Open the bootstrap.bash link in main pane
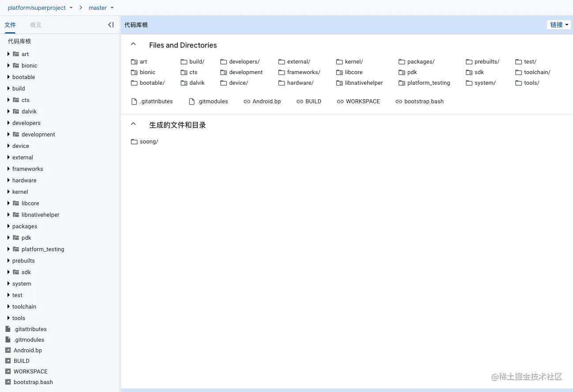Viewport: 573px width, 392px height. 424,102
